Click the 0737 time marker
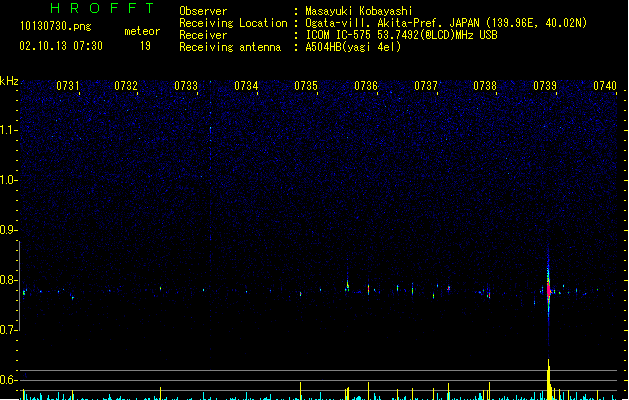629x400 pixels. click(x=426, y=86)
